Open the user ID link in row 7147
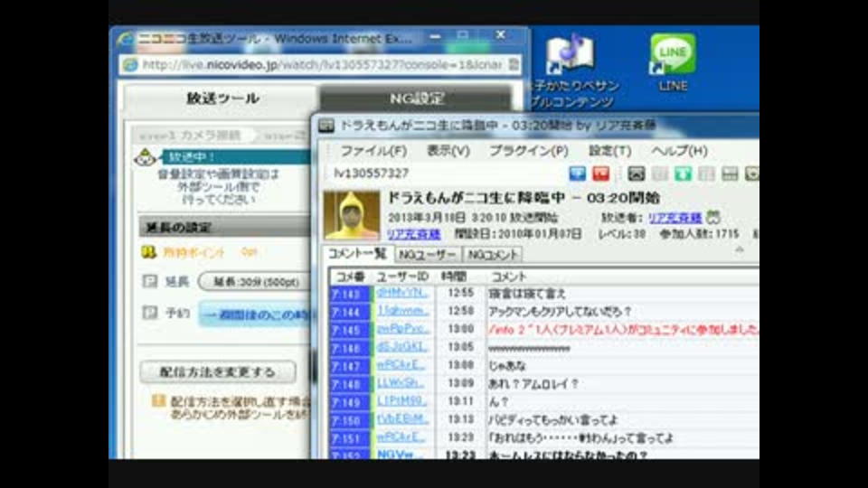The height and width of the screenshot is (488, 868). click(x=401, y=365)
